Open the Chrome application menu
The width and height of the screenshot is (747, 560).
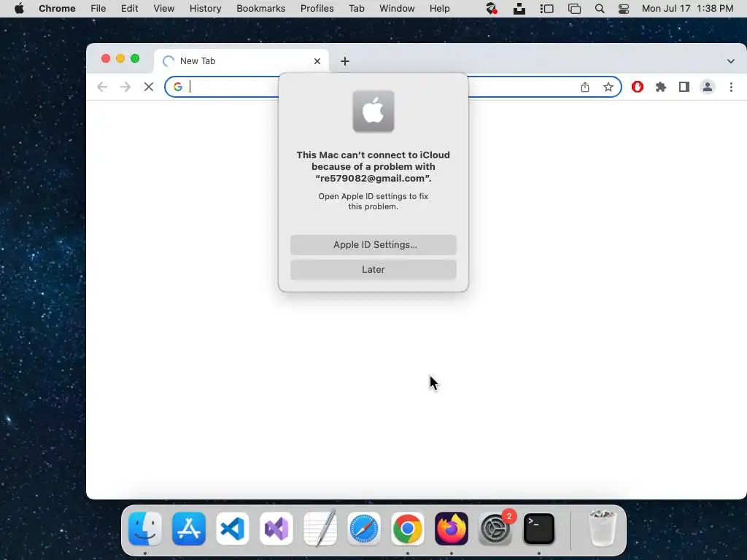[x=57, y=9]
